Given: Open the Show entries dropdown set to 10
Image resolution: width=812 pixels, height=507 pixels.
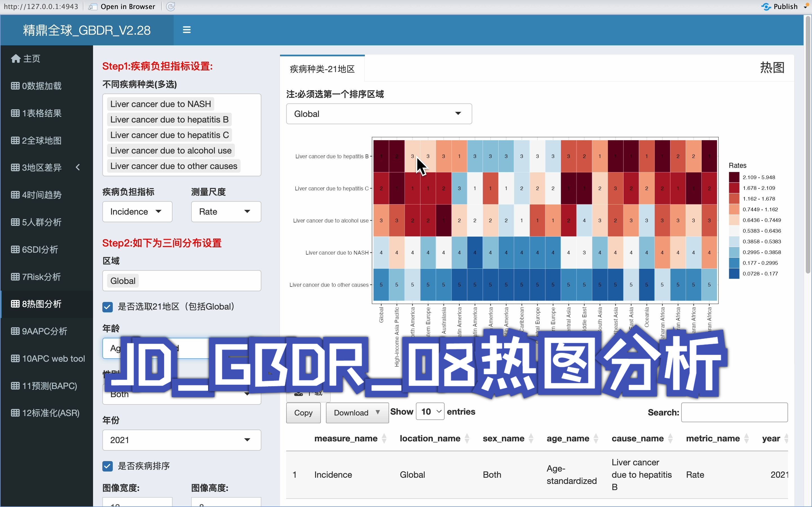Looking at the screenshot, I should [x=430, y=412].
